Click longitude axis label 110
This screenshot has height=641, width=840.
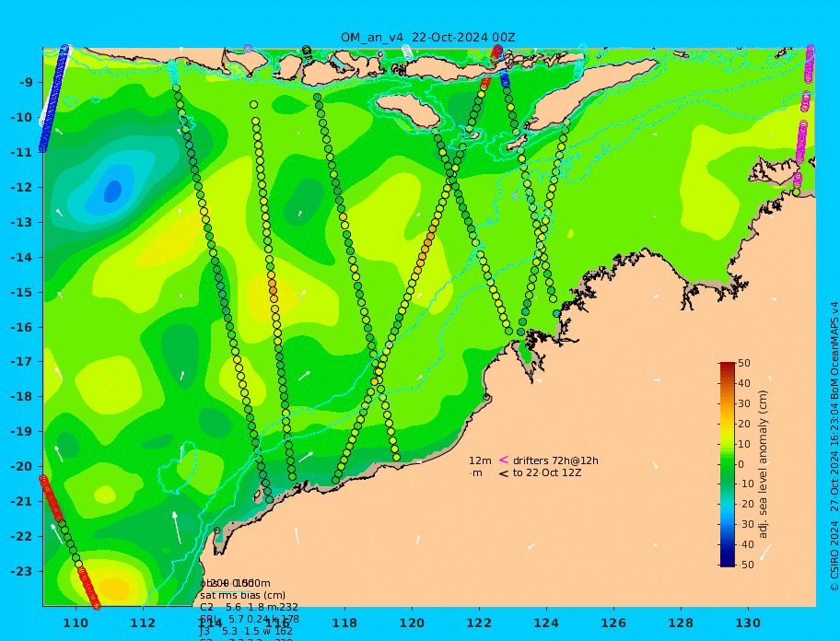pos(76,624)
